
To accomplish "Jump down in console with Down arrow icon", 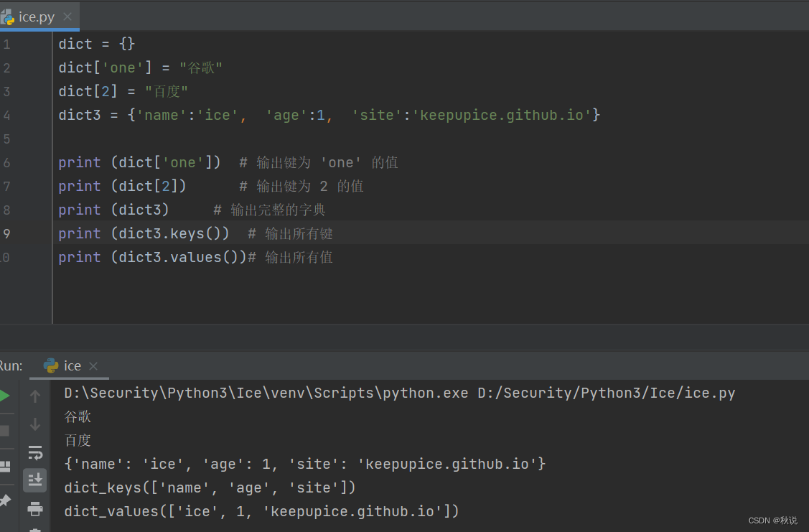I will (35, 424).
